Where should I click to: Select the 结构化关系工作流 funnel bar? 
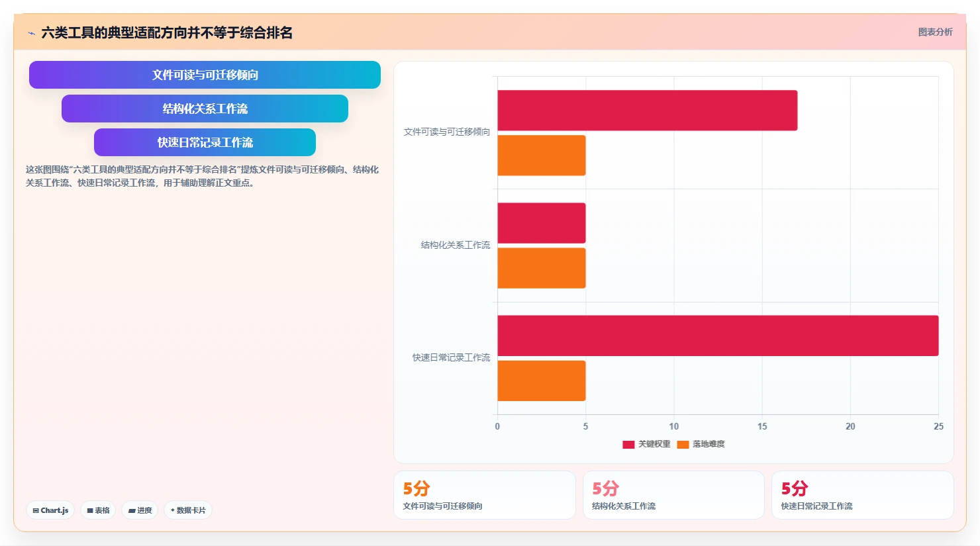point(205,109)
